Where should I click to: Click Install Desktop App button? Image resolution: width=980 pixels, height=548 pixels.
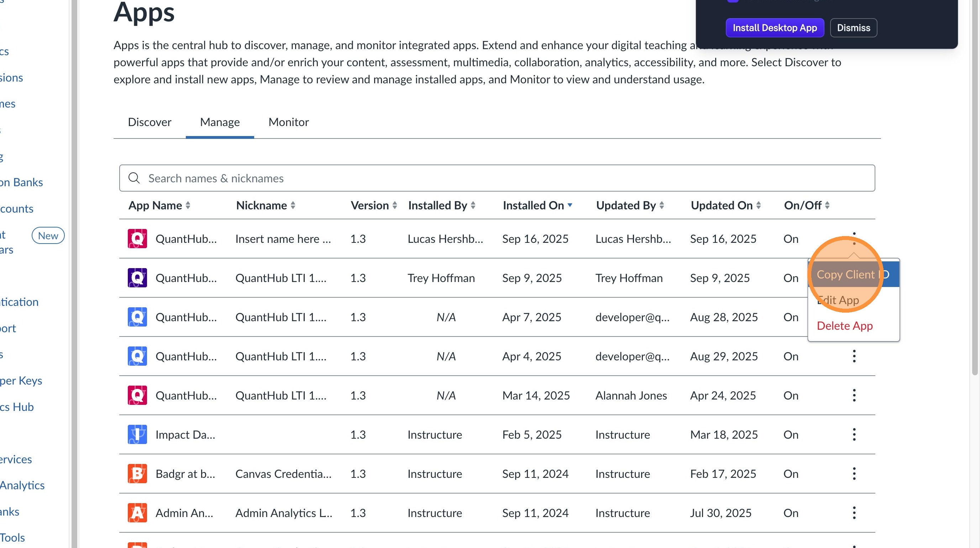(x=774, y=28)
